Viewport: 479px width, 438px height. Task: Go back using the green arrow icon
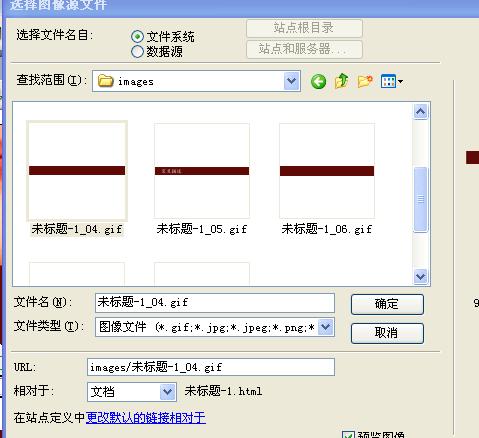pos(318,81)
